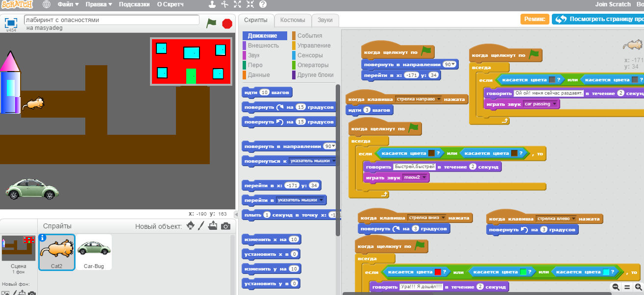Click the Scratch logo
644x295 pixels.
(17, 4)
